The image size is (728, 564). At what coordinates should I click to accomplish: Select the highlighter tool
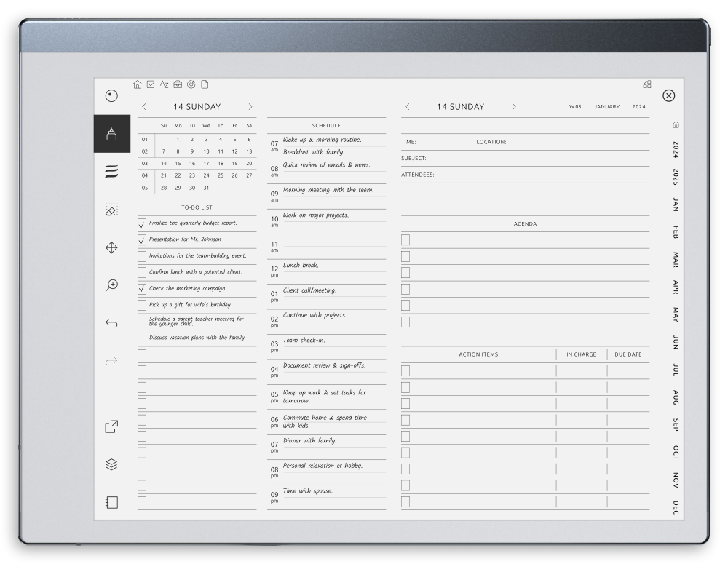click(111, 172)
